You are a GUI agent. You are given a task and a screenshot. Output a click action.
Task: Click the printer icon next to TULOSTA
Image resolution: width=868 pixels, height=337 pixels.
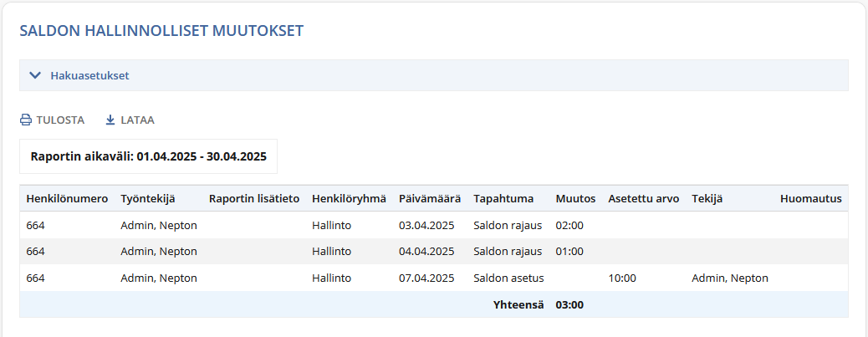25,120
